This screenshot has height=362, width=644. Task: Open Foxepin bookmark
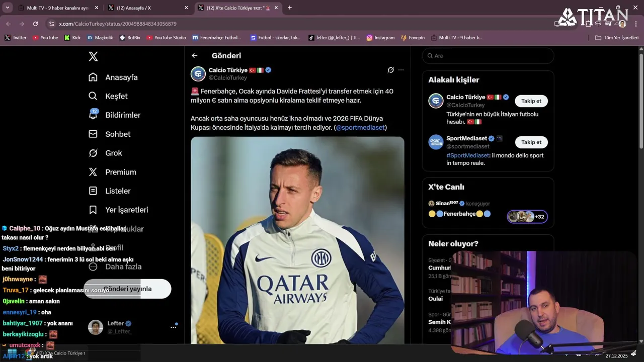pos(413,38)
